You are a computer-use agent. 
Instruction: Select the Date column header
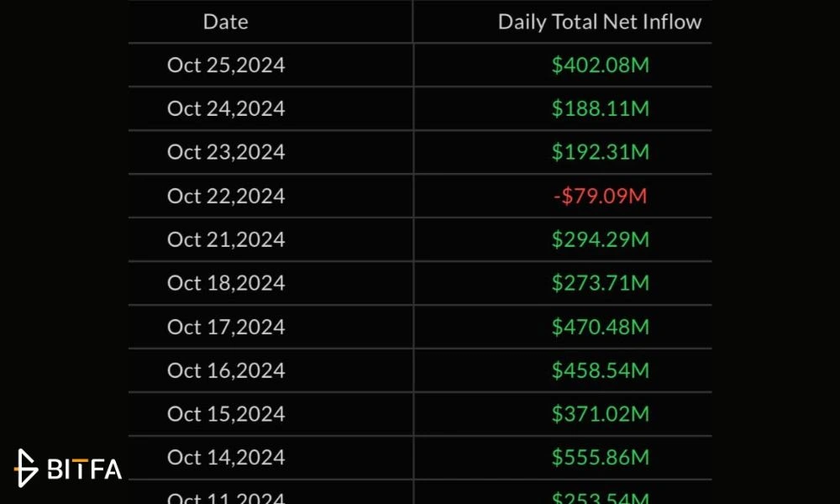pos(225,22)
